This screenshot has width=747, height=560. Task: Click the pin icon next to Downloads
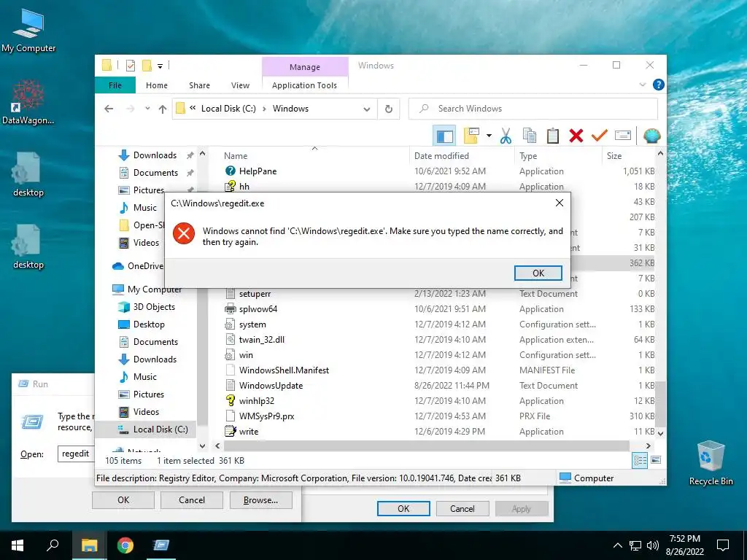click(190, 155)
